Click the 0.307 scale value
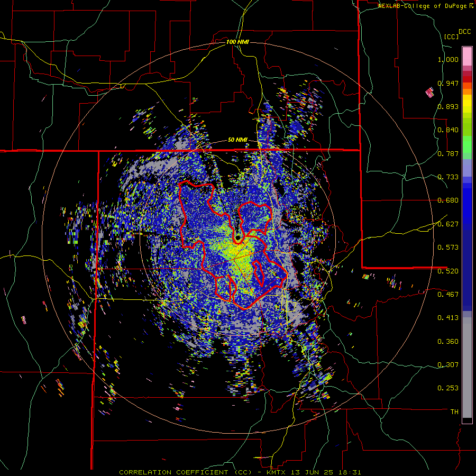Viewport: 476px width, 476px height. click(448, 364)
